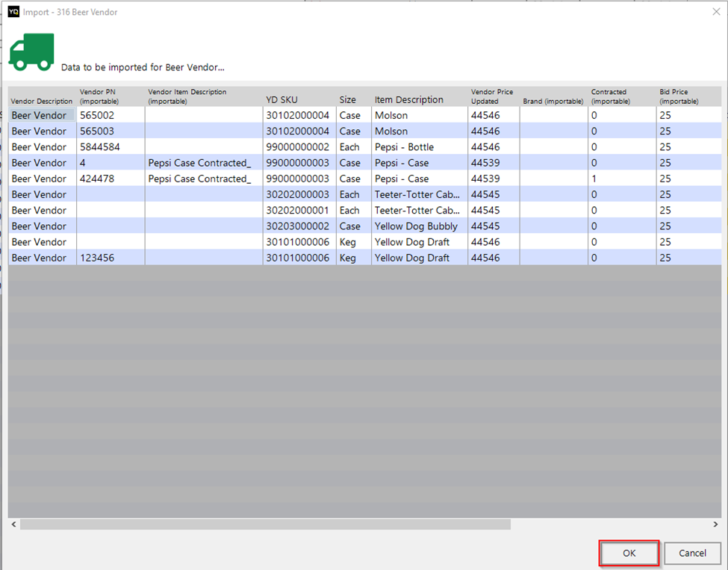Click empty Brand cell in Pepsi - Bottle row

pyautogui.click(x=554, y=147)
